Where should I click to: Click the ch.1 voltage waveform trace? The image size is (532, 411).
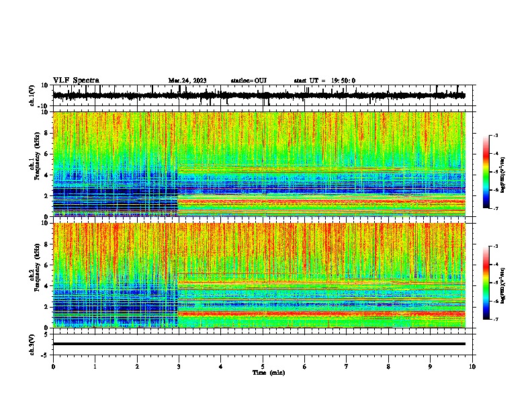259,95
